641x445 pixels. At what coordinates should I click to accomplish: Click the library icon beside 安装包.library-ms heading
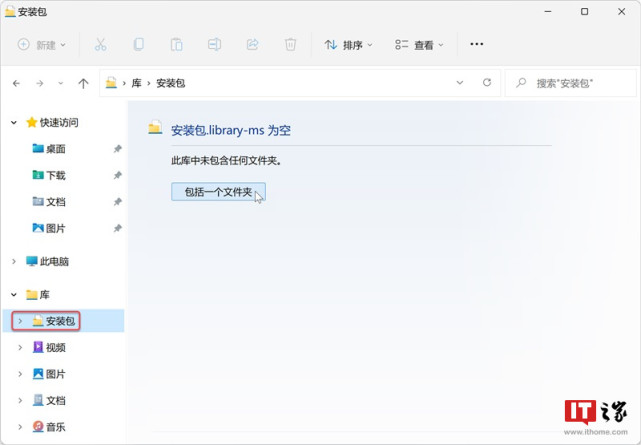(x=155, y=127)
